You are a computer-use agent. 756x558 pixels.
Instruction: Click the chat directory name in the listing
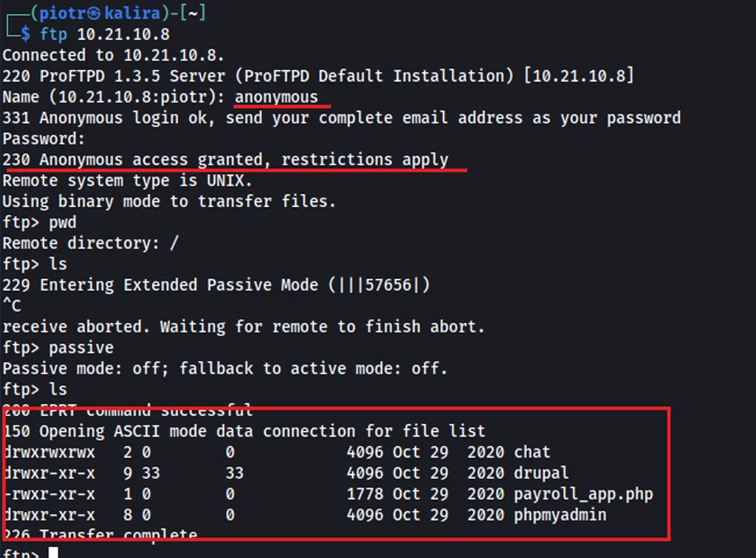coord(532,452)
